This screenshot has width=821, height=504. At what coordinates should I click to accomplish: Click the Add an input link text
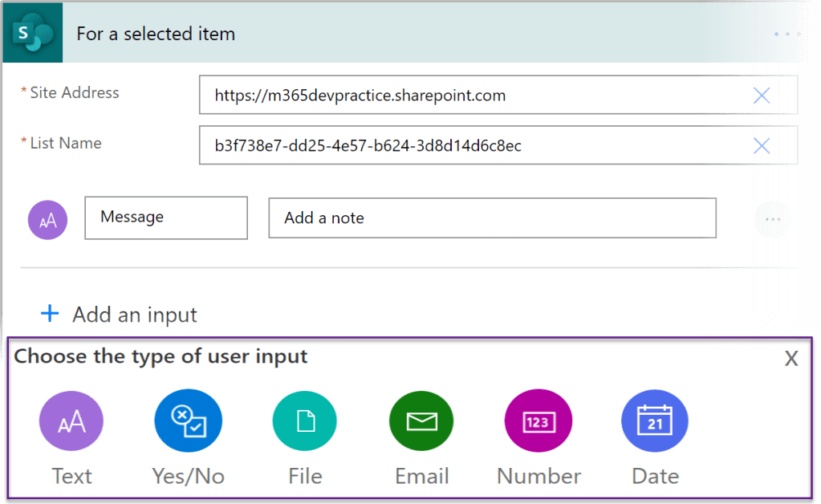[135, 315]
